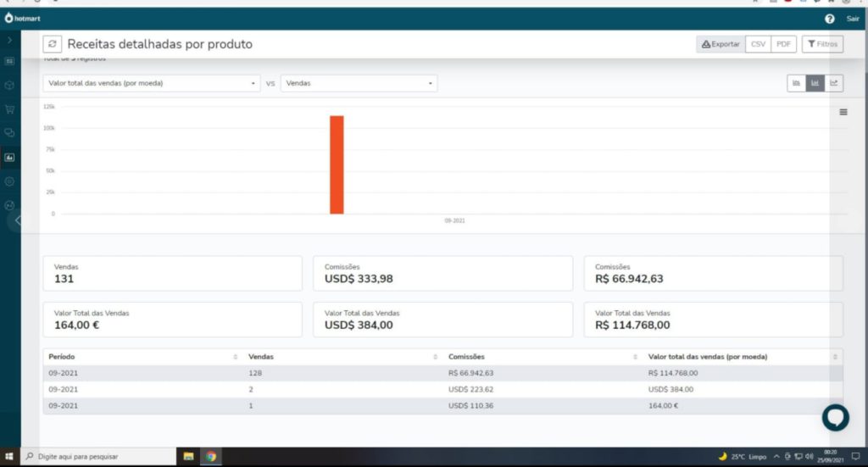
Task: Switch to the line chart view button
Action: pos(834,83)
